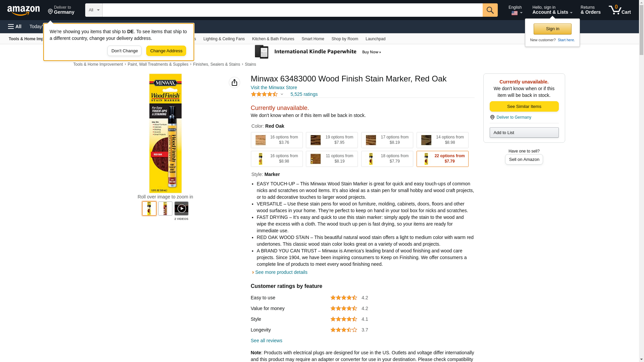This screenshot has height=362, width=644.
Task: Open the shopping cart icon
Action: [x=620, y=10]
